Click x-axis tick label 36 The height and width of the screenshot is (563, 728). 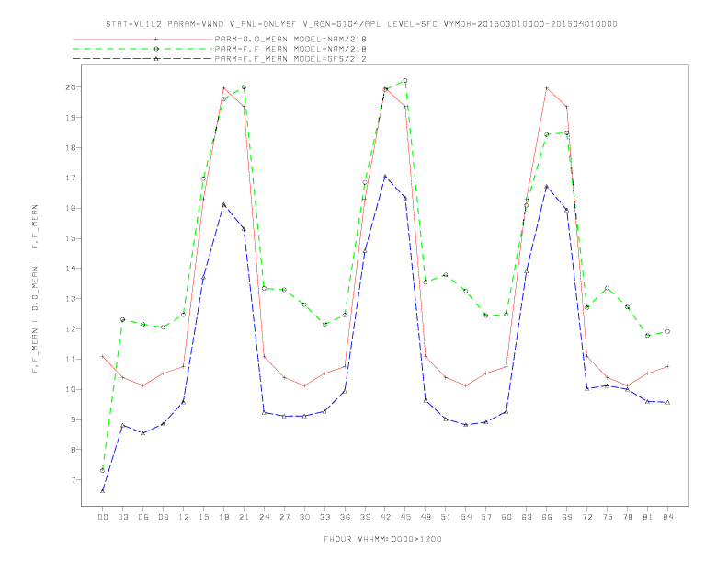point(345,517)
